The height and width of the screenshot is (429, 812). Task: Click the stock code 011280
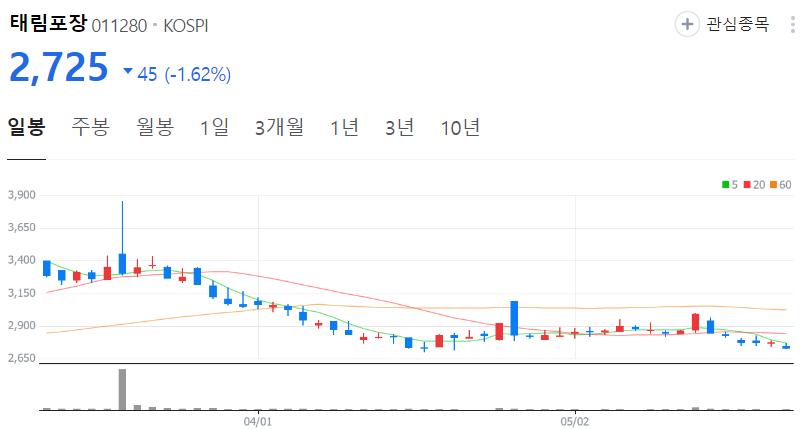coord(119,26)
